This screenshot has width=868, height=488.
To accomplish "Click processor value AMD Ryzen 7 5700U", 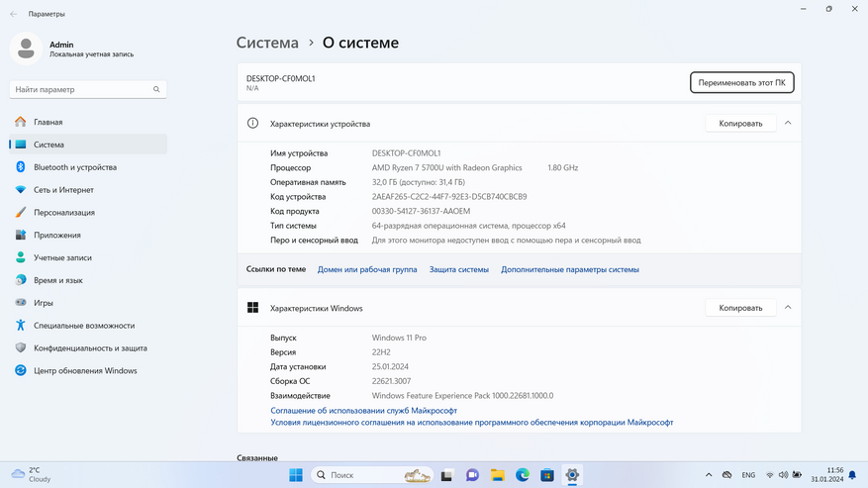I will 446,168.
